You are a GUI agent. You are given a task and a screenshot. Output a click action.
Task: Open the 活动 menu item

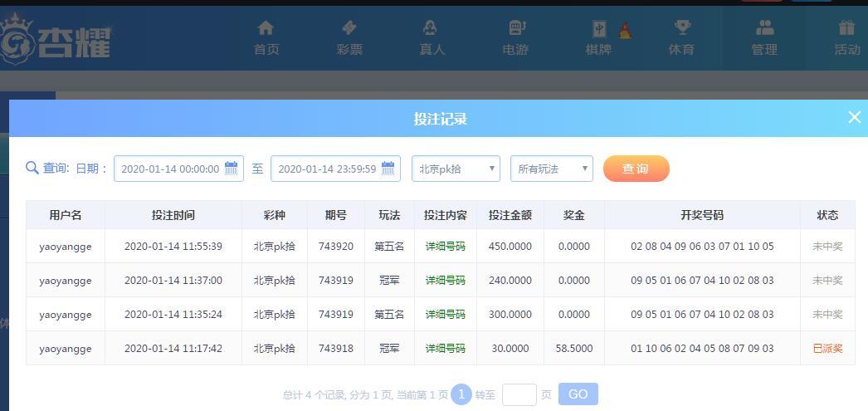click(x=847, y=49)
